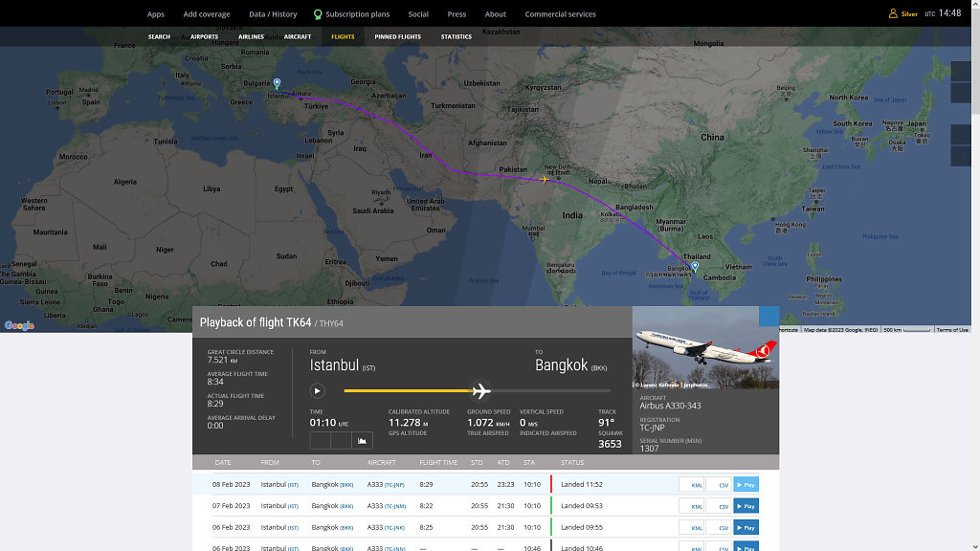Open Commercial services menu item

560,14
